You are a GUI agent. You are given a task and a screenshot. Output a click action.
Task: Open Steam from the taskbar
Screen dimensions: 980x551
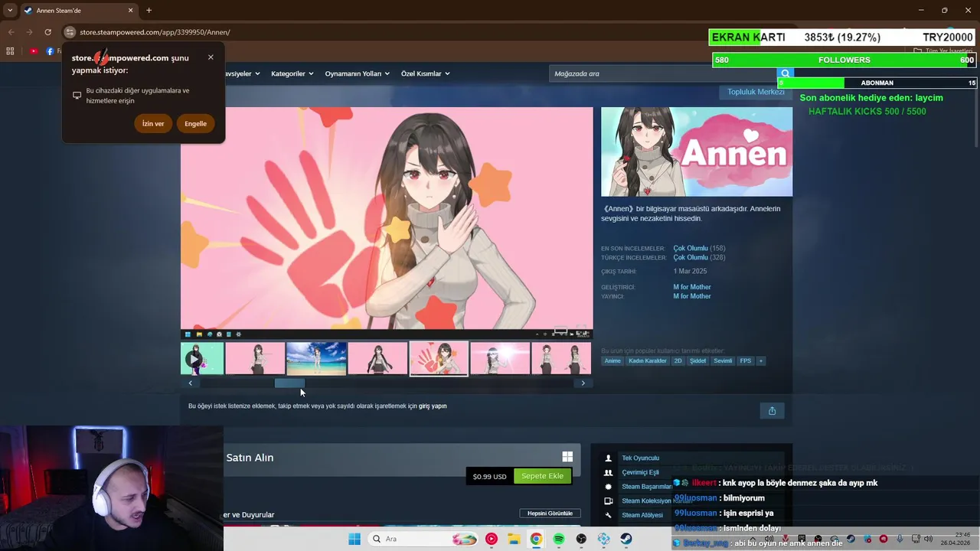click(626, 539)
